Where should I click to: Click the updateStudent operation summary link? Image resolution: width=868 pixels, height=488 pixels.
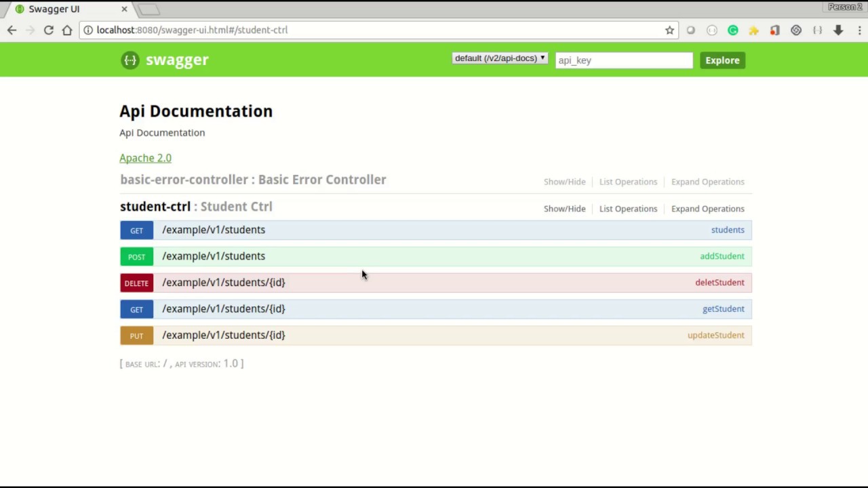716,335
